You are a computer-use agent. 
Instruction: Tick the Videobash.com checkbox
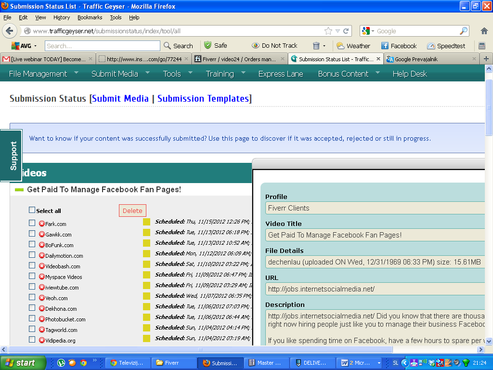point(32,265)
